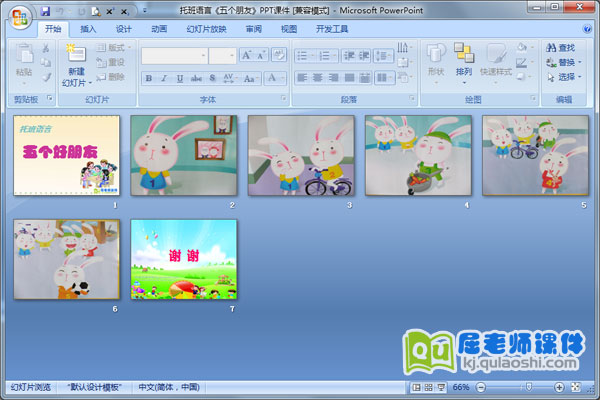Image resolution: width=600 pixels, height=400 pixels.
Task: Open the Select 选择 menu
Action: 564,77
